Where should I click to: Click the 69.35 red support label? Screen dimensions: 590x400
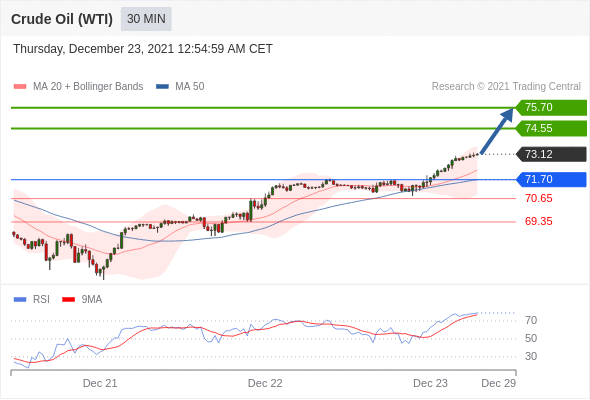538,221
